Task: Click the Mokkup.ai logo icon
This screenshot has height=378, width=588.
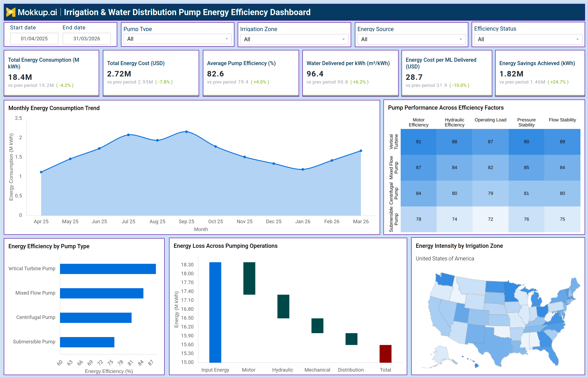Action: (x=11, y=12)
